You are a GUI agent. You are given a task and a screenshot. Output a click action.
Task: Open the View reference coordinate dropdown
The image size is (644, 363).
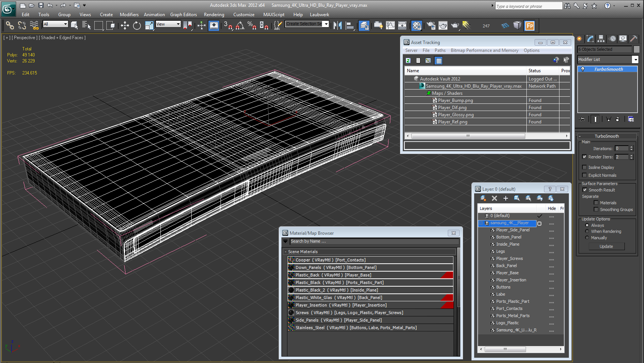pos(178,24)
